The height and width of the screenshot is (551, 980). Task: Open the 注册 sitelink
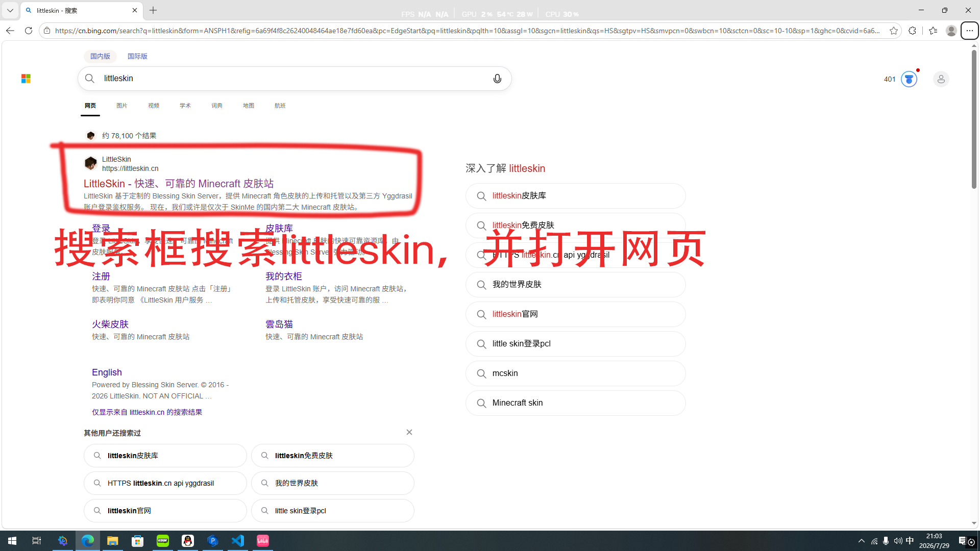[101, 276]
